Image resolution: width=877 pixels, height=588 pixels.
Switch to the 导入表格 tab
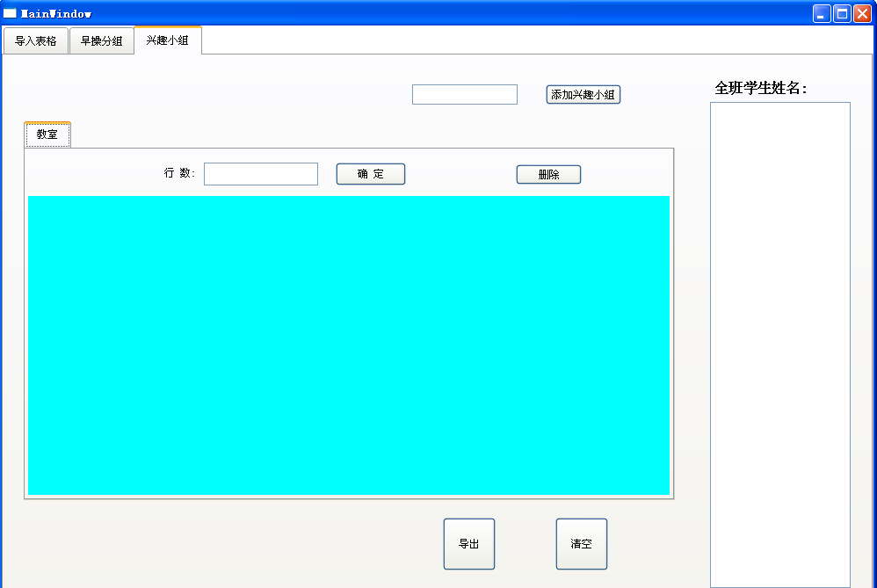tap(35, 40)
